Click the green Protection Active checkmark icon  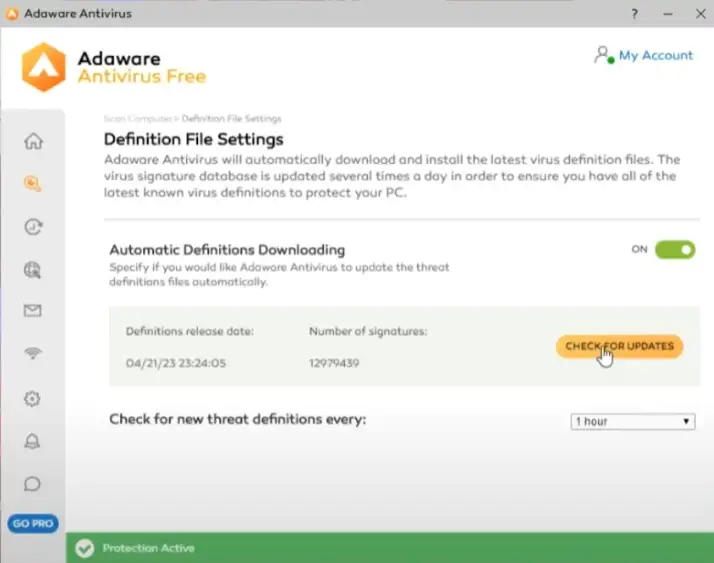[85, 548]
